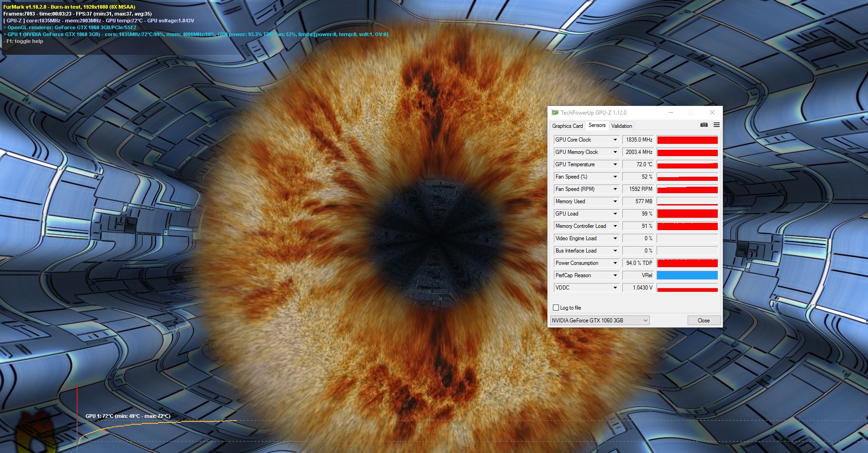Click the Memory Controller Load graph

[x=687, y=226]
